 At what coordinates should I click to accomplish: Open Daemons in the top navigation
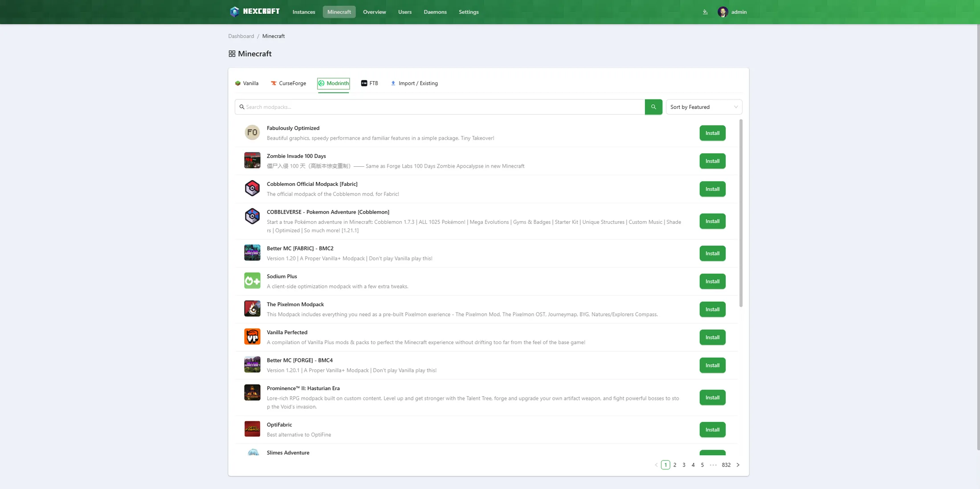coord(435,12)
